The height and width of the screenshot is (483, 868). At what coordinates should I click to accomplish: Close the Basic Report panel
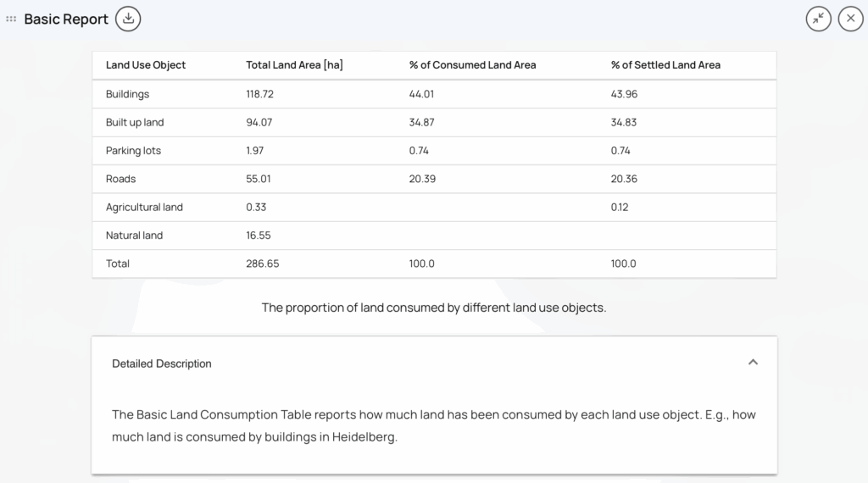(x=850, y=19)
